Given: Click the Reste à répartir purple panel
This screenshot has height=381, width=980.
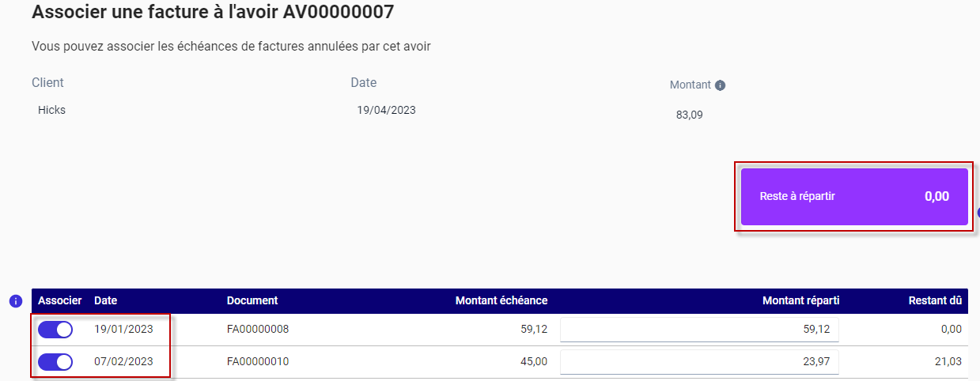Looking at the screenshot, I should point(854,197).
